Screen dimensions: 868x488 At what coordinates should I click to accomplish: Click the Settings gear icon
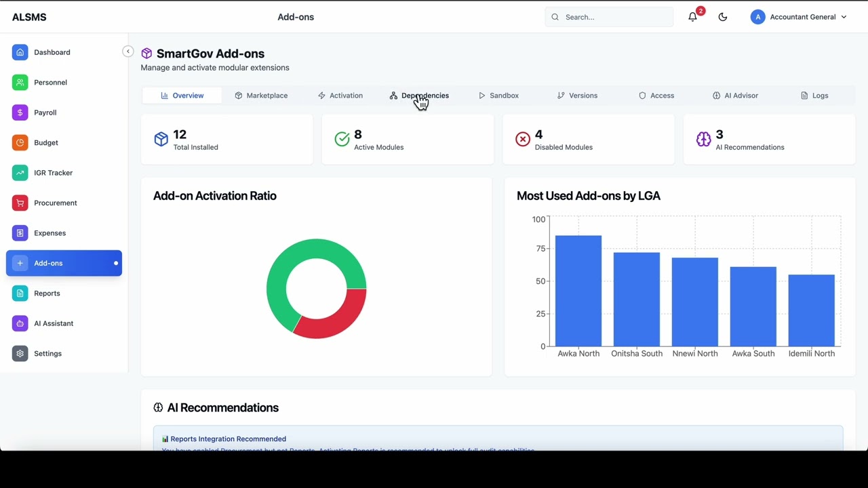click(20, 354)
